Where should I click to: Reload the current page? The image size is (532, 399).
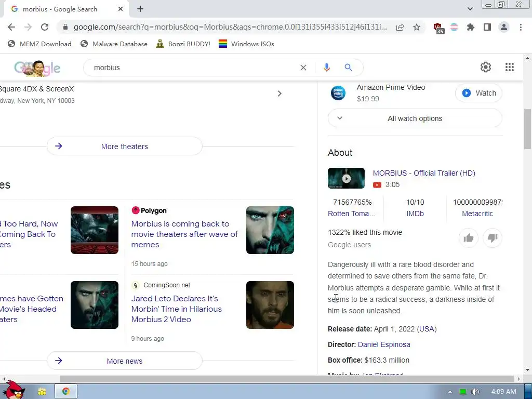(x=45, y=27)
